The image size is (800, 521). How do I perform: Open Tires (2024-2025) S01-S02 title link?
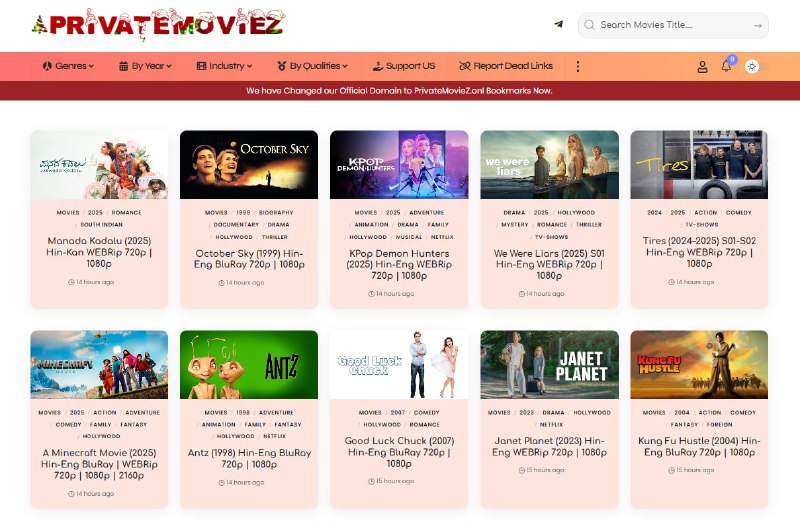click(x=699, y=252)
